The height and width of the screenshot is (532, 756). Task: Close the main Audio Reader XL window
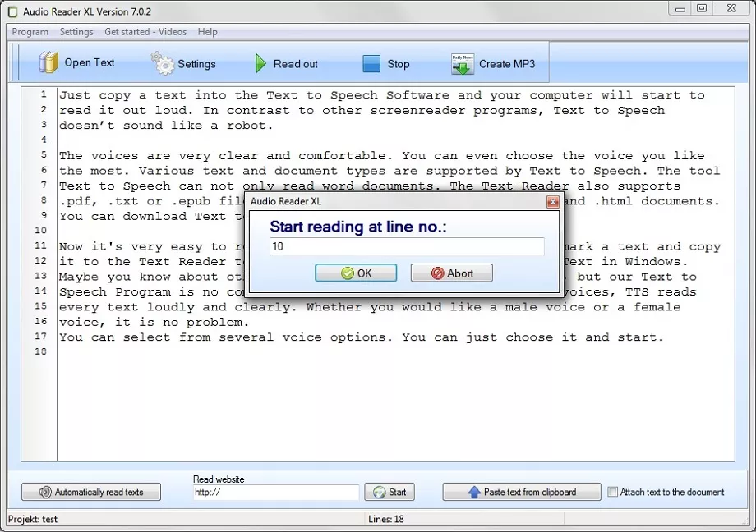[731, 9]
